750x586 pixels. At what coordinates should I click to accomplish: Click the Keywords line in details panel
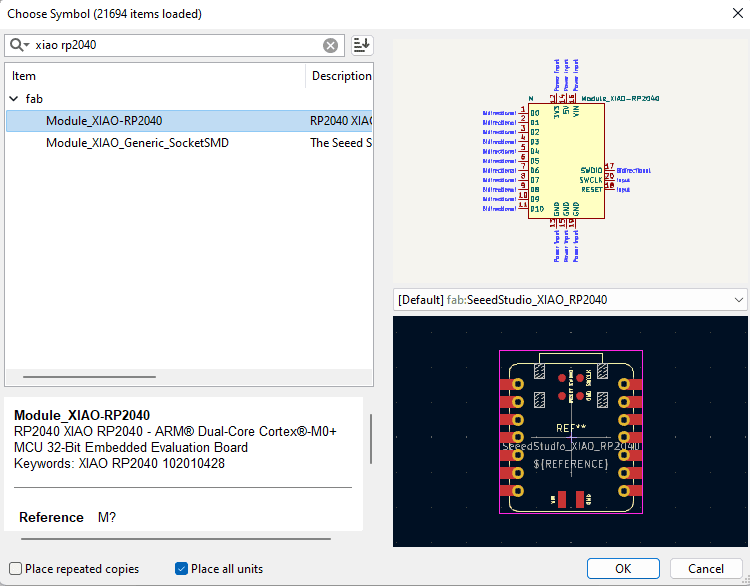119,463
